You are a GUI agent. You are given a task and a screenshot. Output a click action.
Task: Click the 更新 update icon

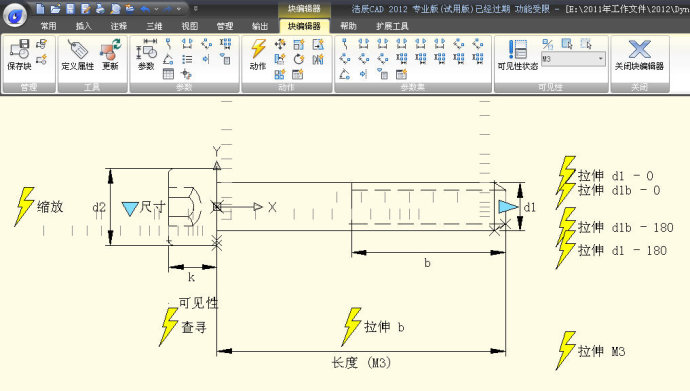110,55
